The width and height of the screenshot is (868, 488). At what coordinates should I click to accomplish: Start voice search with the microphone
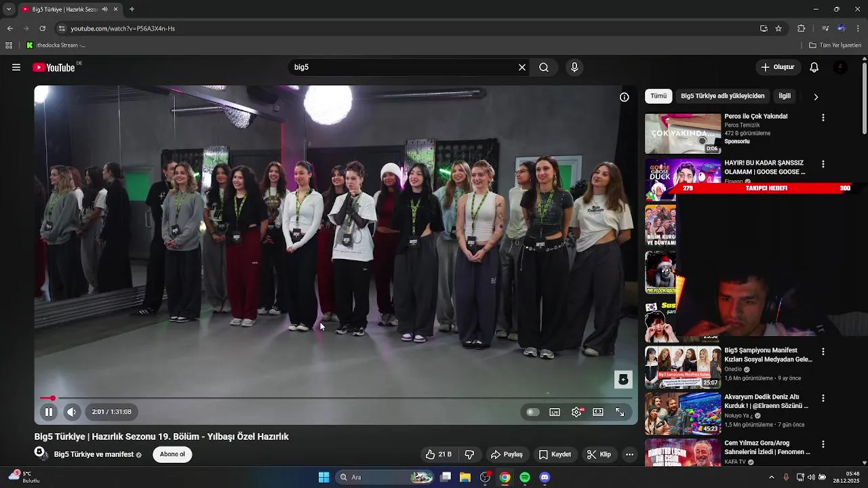click(574, 67)
